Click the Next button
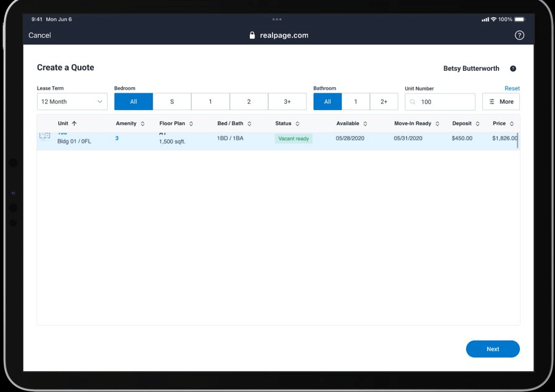This screenshot has width=555, height=392. (x=492, y=349)
